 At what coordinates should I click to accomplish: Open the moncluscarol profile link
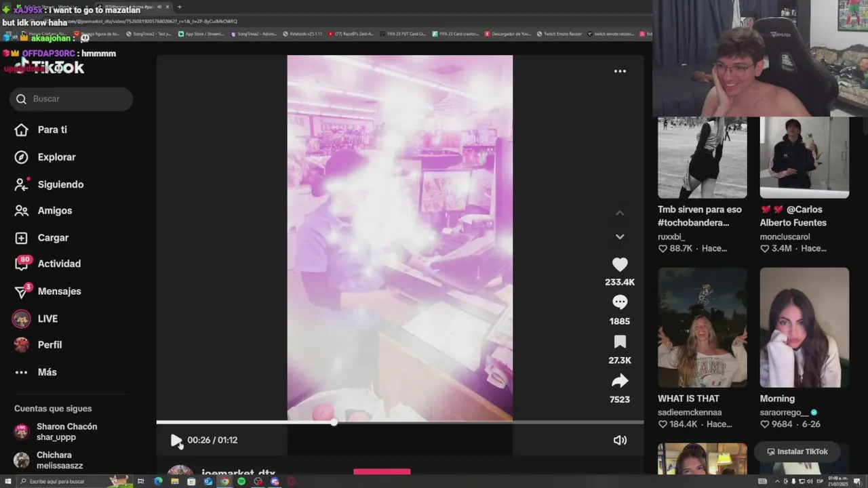tap(785, 237)
